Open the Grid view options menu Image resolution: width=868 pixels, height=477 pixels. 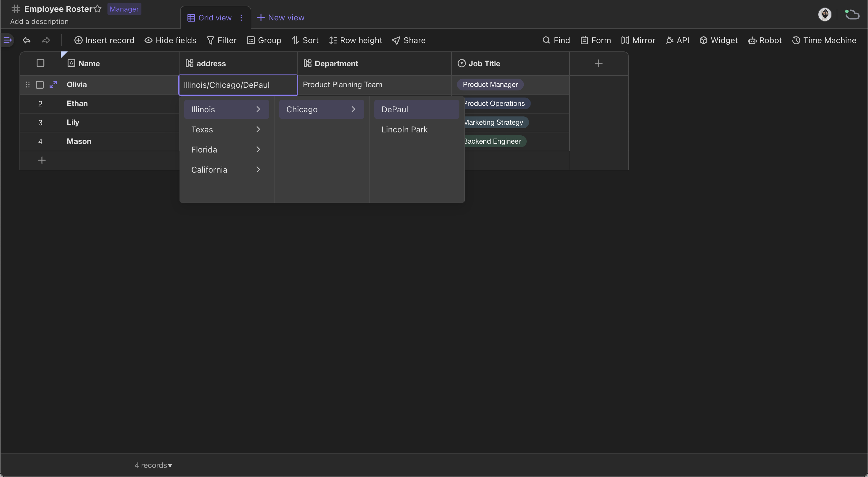(x=241, y=17)
